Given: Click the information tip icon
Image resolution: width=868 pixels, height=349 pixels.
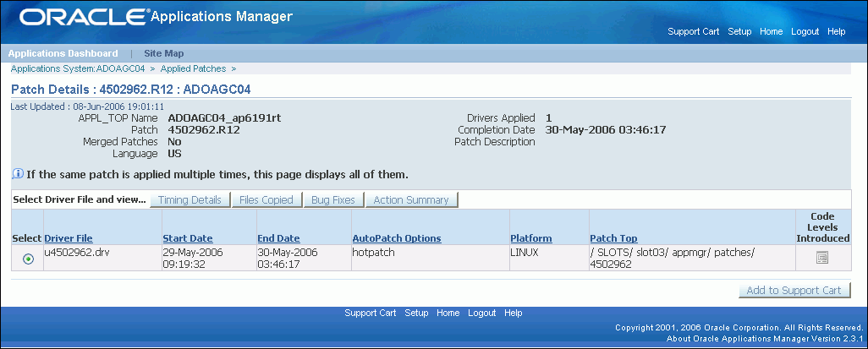Looking at the screenshot, I should click(x=17, y=175).
